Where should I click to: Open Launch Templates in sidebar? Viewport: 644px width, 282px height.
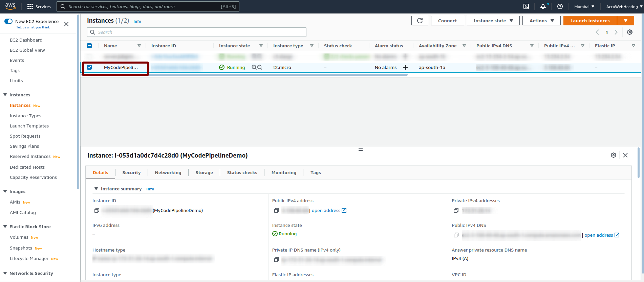29,126
